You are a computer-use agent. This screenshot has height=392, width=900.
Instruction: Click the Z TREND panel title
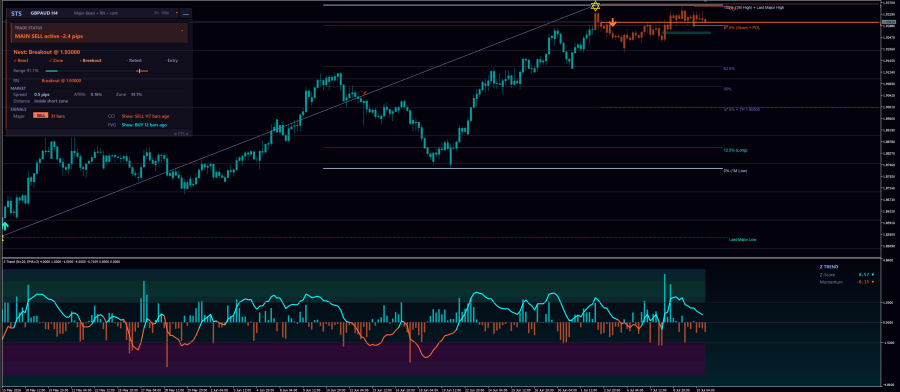829,267
